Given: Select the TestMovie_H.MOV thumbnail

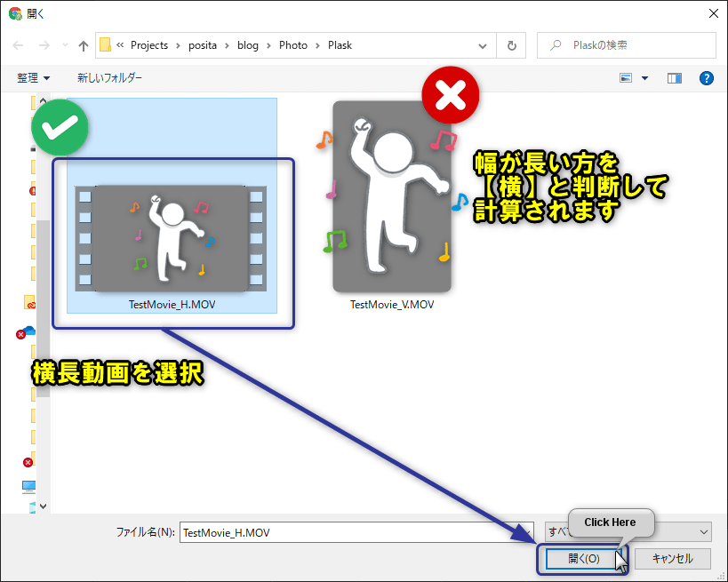Looking at the screenshot, I should click(x=171, y=238).
